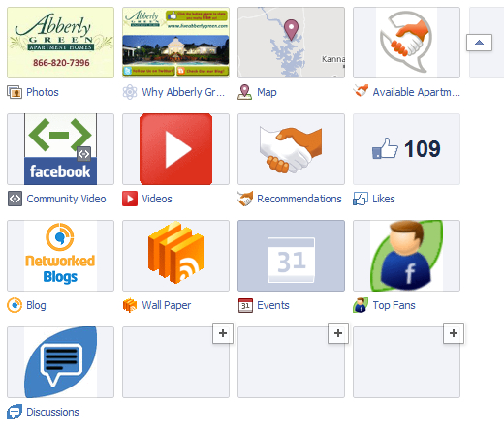Click the Wall Paper RSS books tile

pyautogui.click(x=175, y=256)
